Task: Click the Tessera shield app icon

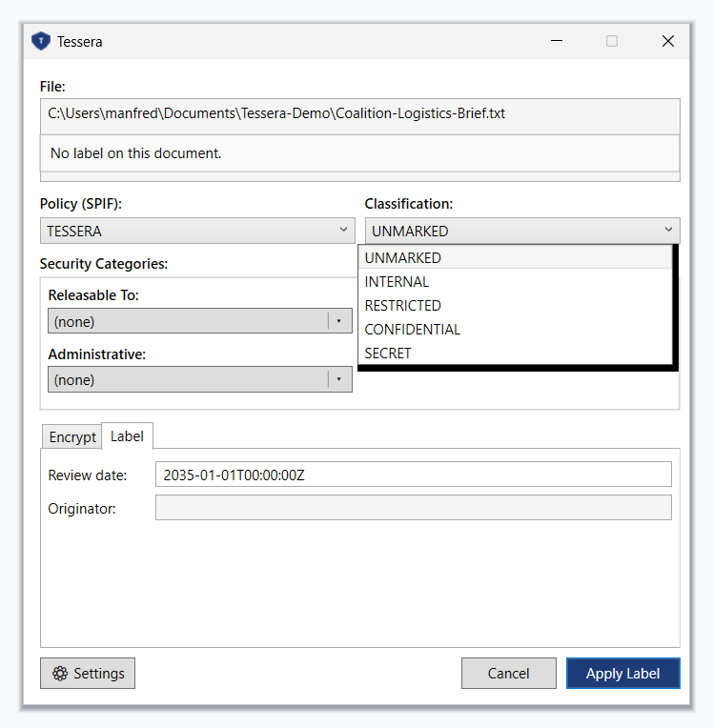Action: [x=41, y=41]
